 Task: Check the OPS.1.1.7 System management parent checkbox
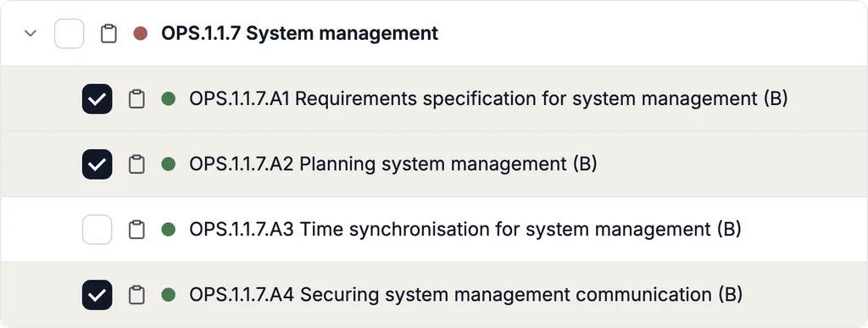point(70,34)
